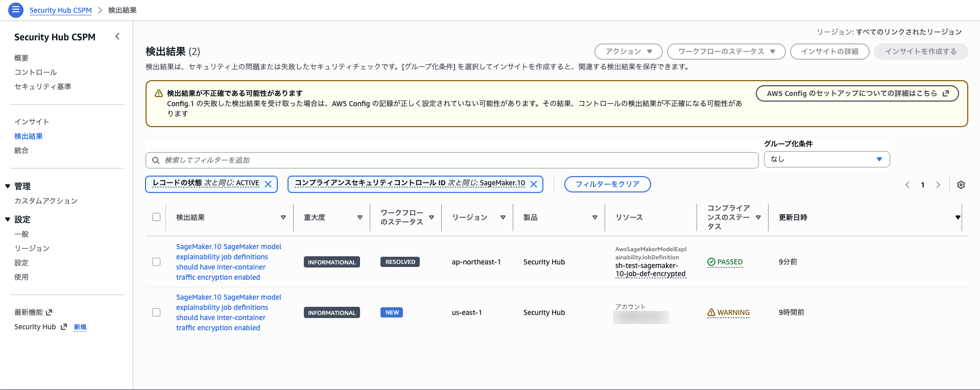Open the ワークフローのステータス dropdown button

pos(726,52)
